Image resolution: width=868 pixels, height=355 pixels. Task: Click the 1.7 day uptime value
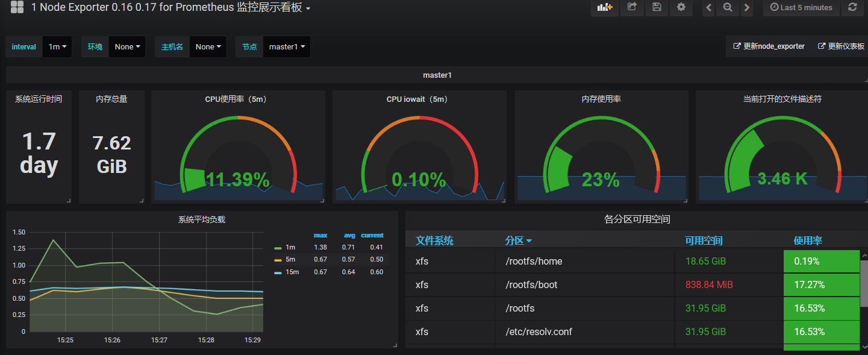tap(39, 153)
